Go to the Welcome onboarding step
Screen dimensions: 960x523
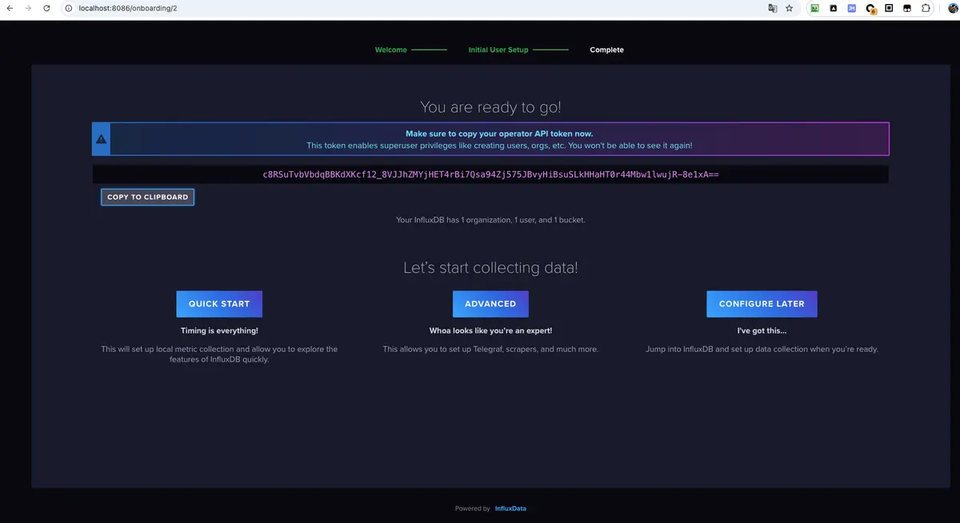[391, 50]
